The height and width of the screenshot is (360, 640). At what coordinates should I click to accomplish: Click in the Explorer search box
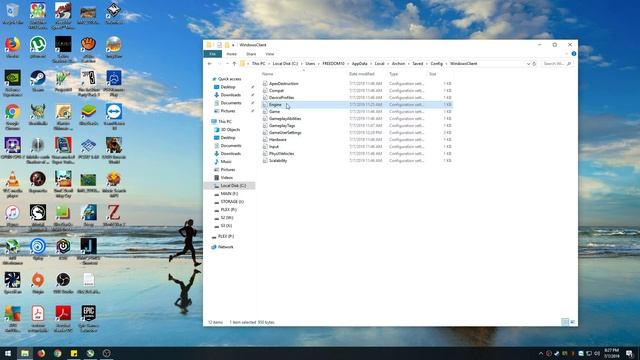pyautogui.click(x=557, y=64)
